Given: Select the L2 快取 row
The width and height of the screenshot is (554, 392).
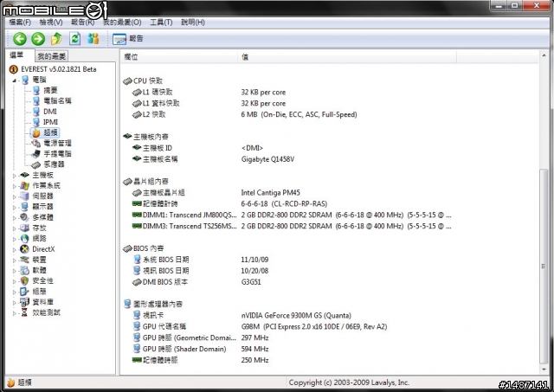Looking at the screenshot, I should pyautogui.click(x=244, y=114).
